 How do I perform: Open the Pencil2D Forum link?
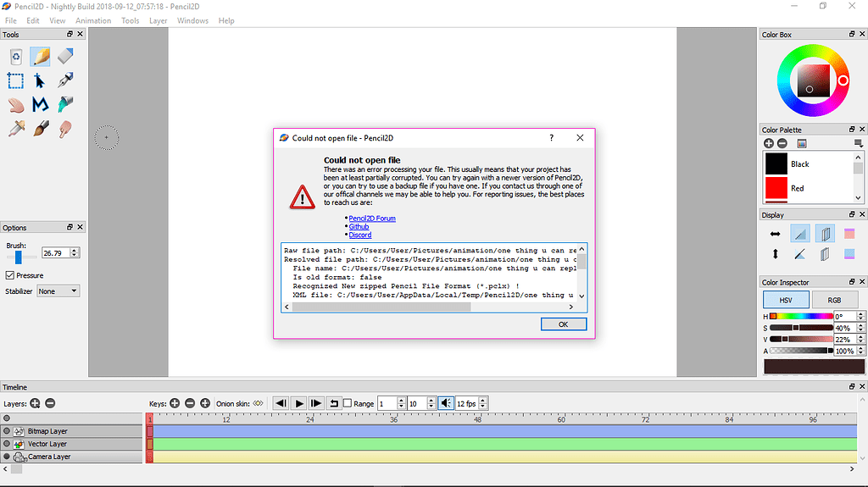point(372,219)
